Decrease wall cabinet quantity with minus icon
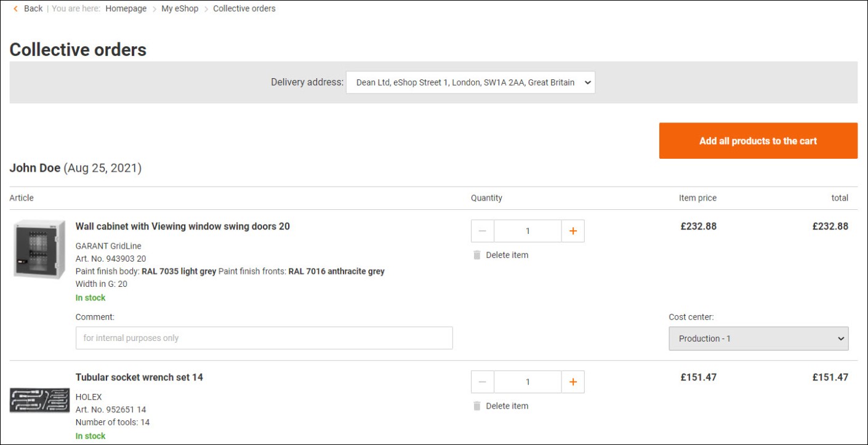The width and height of the screenshot is (868, 445). click(x=483, y=231)
